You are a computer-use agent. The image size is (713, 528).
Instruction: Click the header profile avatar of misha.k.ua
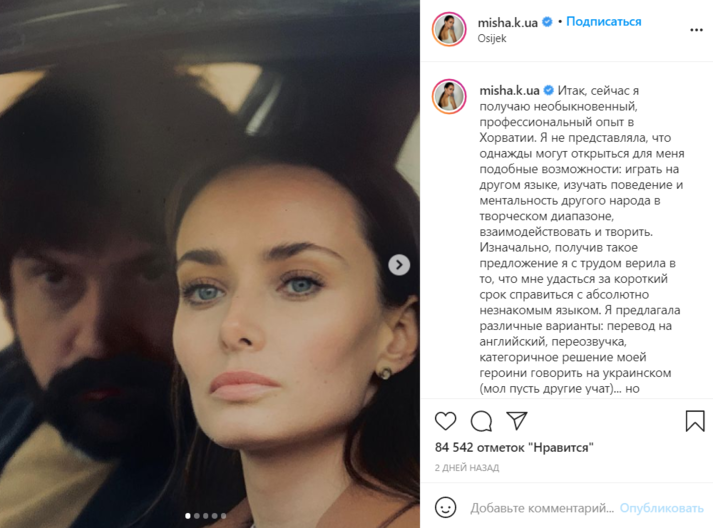pos(449,29)
